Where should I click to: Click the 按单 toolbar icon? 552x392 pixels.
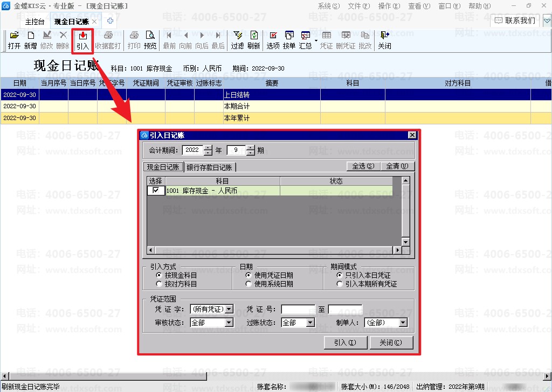[289, 40]
